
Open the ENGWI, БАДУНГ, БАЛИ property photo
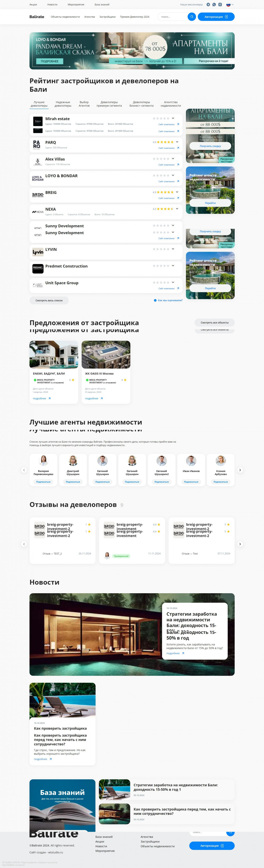click(54, 355)
